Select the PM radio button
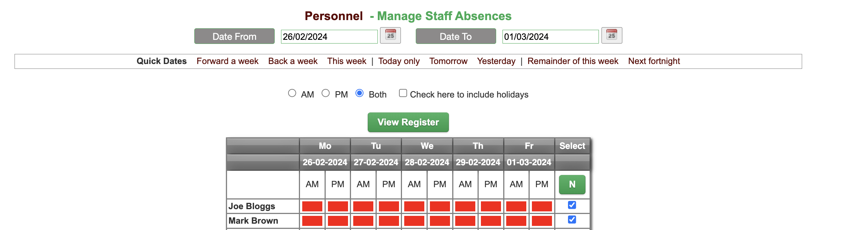 tap(326, 93)
